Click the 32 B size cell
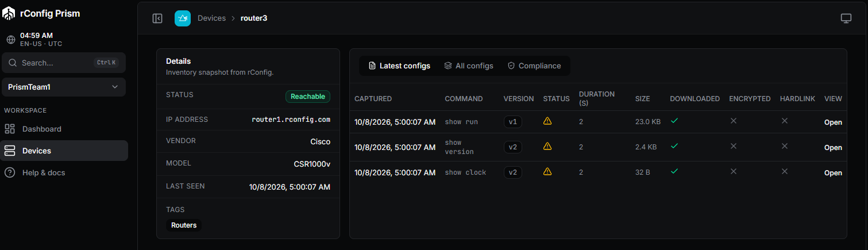Viewport: 868px width, 250px height. click(643, 172)
